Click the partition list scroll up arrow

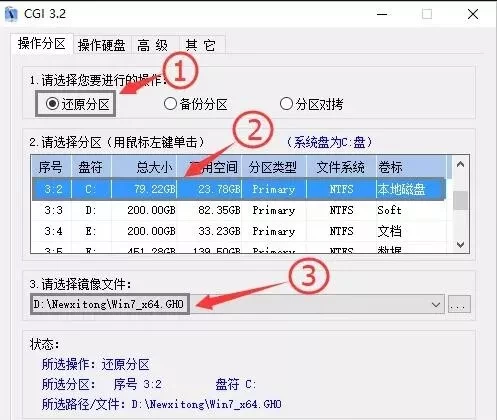pyautogui.click(x=460, y=164)
